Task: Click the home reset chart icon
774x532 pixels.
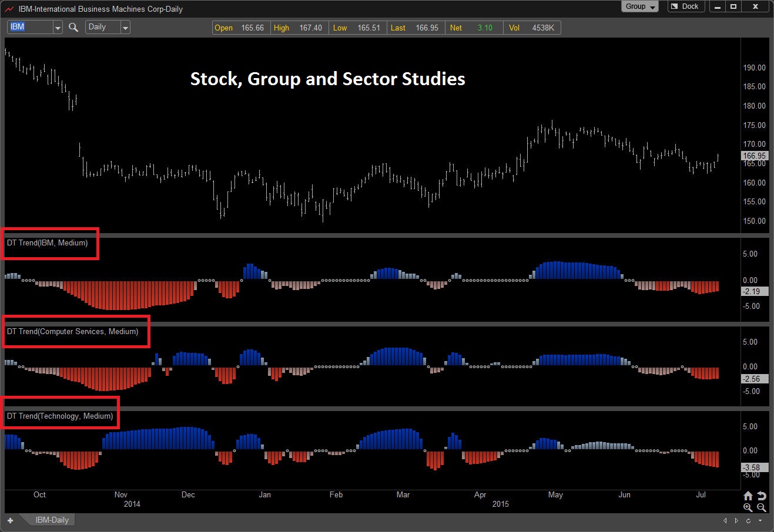Action: (x=748, y=496)
